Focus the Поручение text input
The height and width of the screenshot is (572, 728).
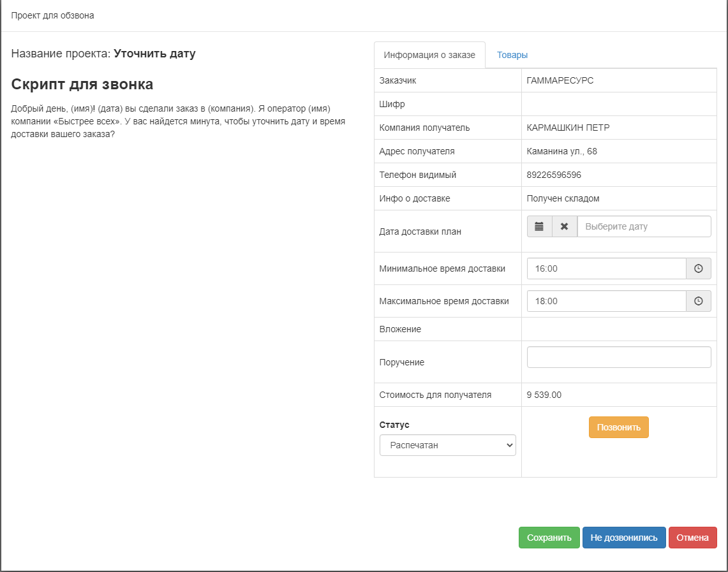[619, 357]
